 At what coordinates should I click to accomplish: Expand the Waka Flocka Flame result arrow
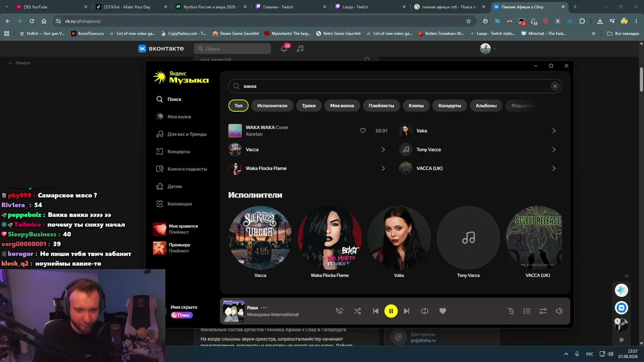click(x=383, y=168)
